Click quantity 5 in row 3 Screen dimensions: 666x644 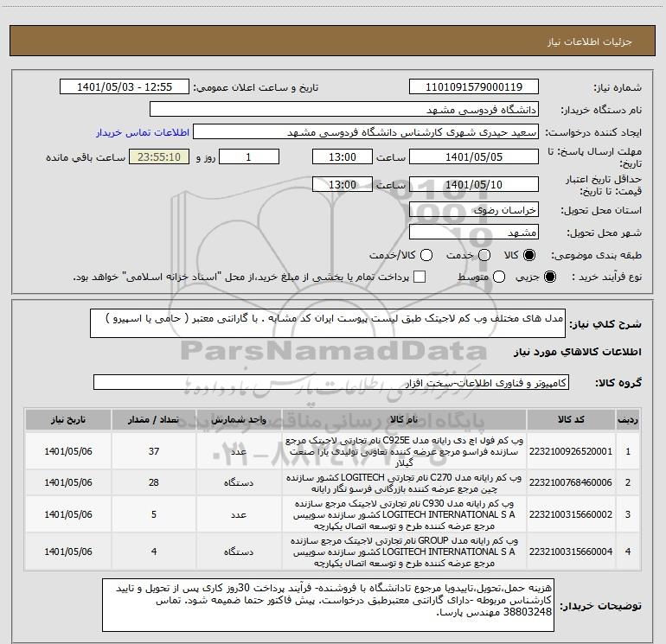pyautogui.click(x=154, y=514)
